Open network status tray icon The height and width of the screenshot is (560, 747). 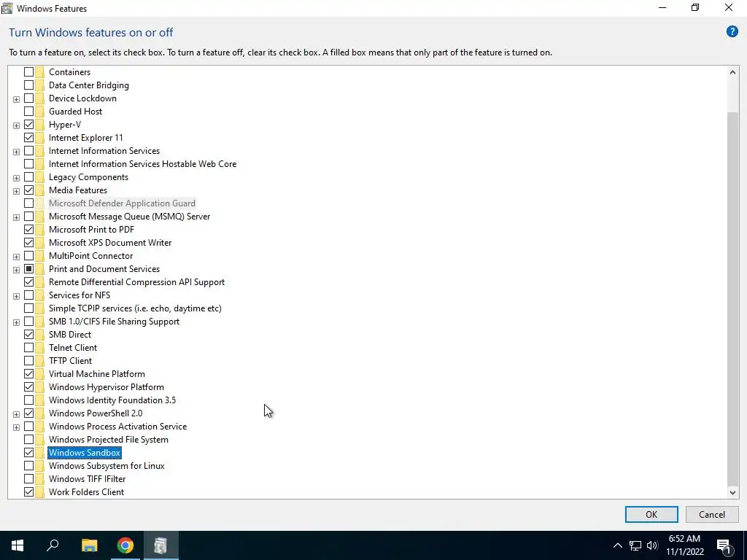(635, 545)
